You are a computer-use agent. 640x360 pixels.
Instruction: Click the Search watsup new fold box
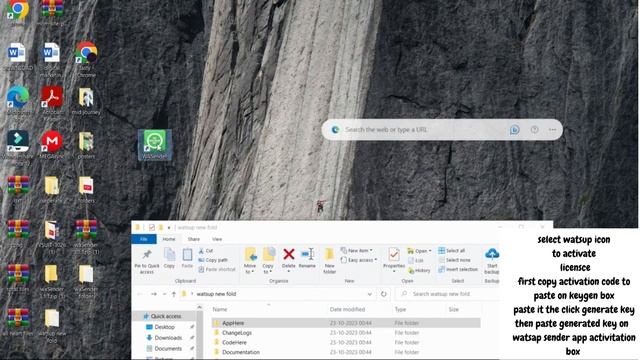click(447, 294)
